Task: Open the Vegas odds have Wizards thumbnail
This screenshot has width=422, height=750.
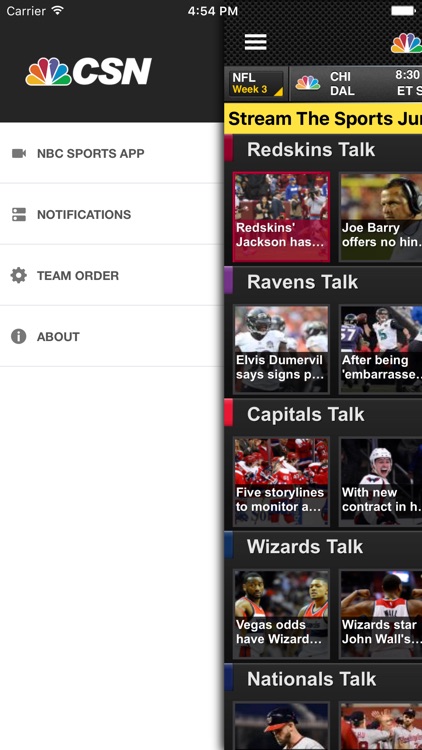Action: (x=281, y=614)
